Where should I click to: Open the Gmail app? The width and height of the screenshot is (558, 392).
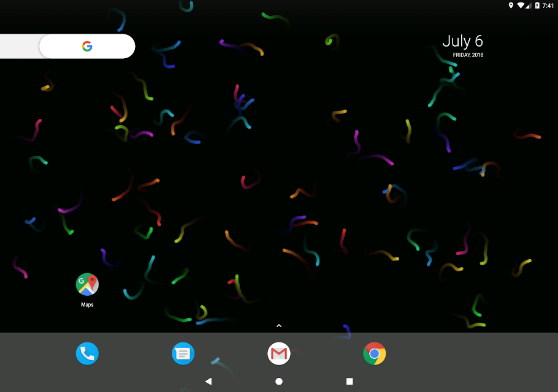[278, 353]
